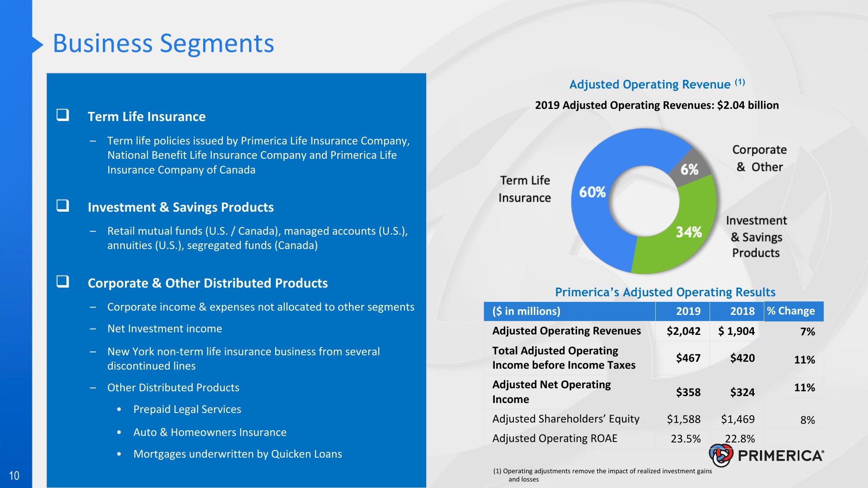Check the Corporate & Other Distributed Products checkbox bullet

click(63, 281)
